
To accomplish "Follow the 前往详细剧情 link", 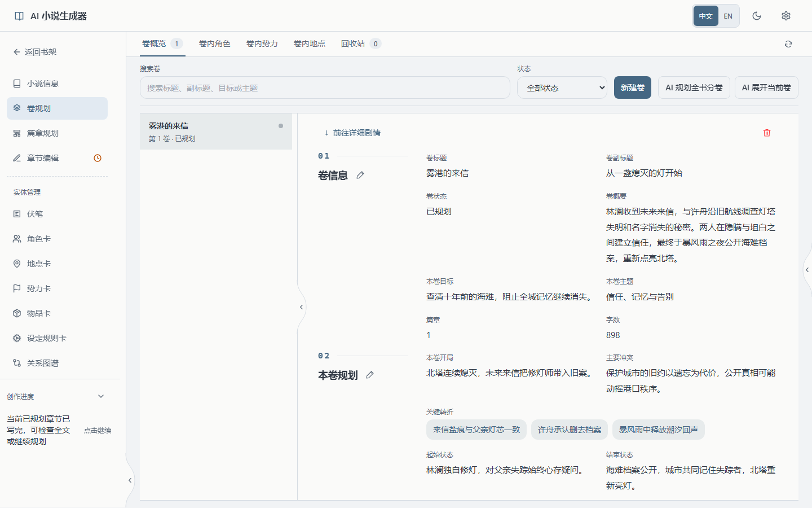I will [352, 133].
